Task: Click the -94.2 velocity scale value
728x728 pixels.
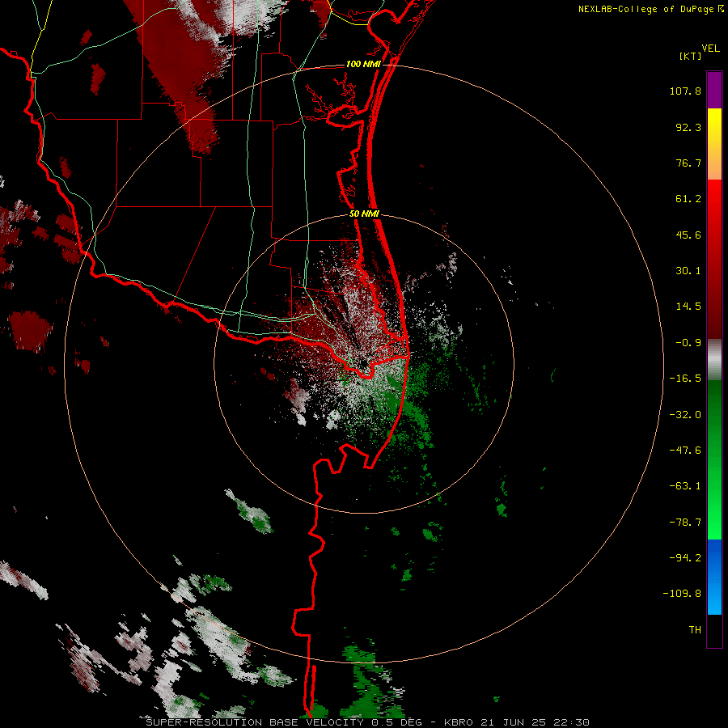Action: [685, 557]
